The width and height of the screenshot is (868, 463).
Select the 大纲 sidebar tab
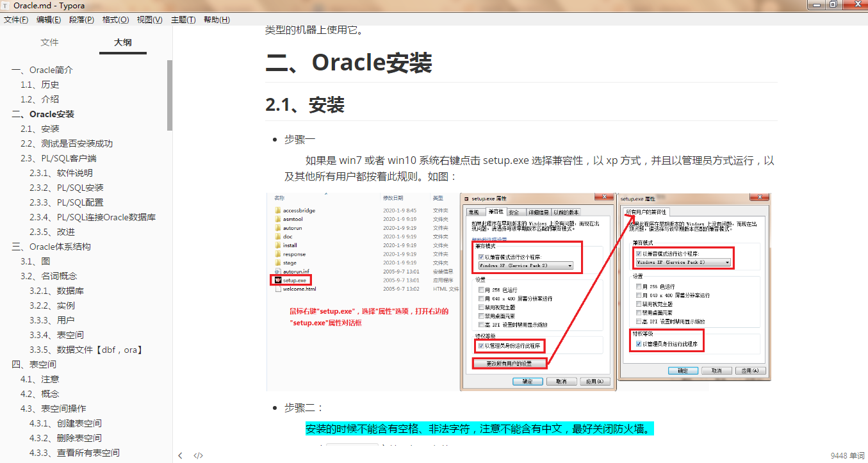pos(123,43)
